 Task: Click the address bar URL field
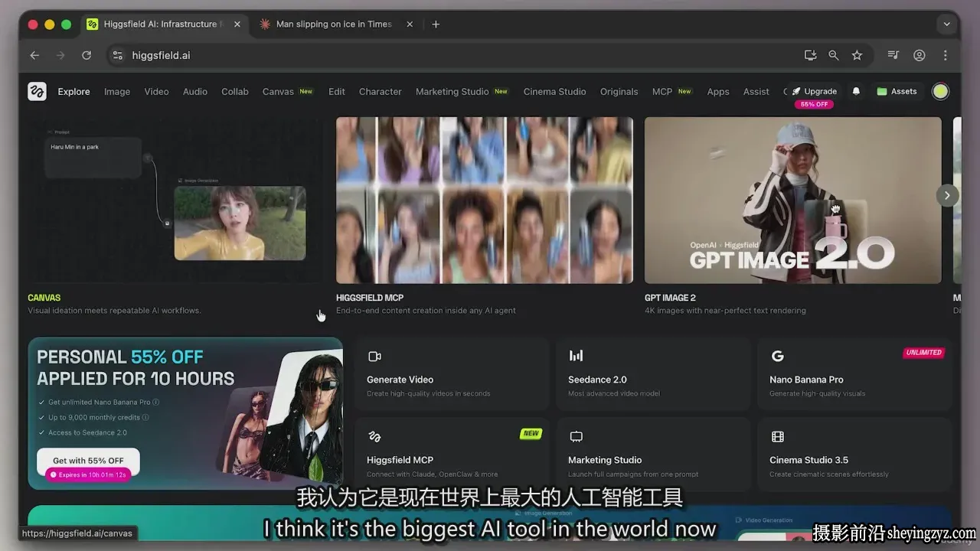[x=452, y=55]
